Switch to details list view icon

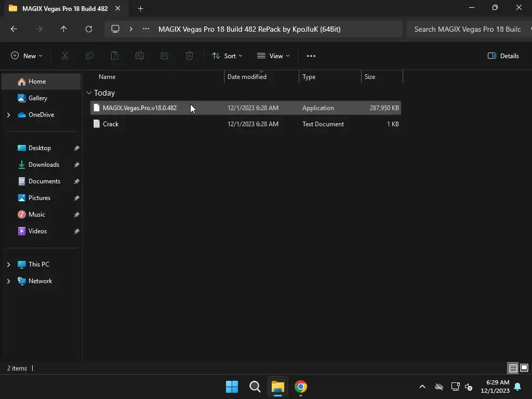tap(513, 368)
